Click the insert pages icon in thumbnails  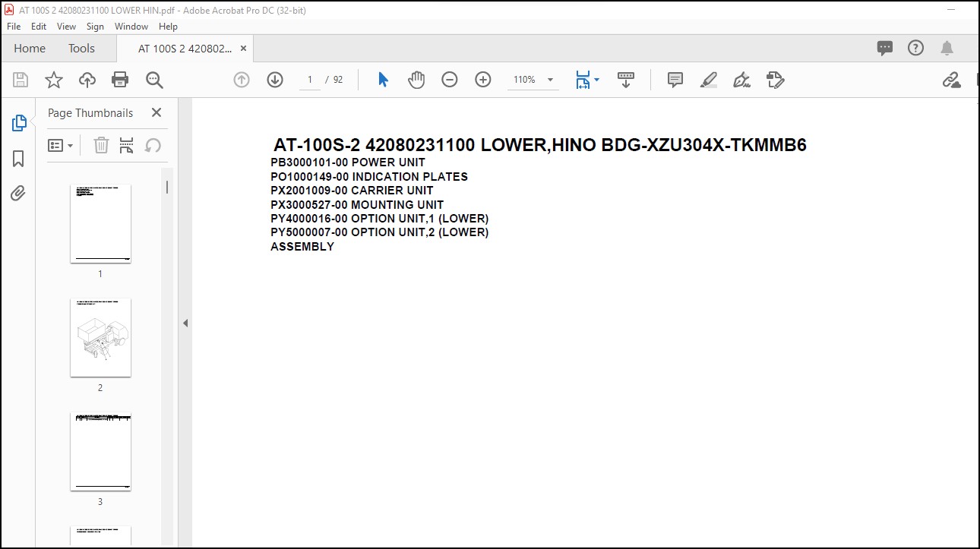[127, 145]
